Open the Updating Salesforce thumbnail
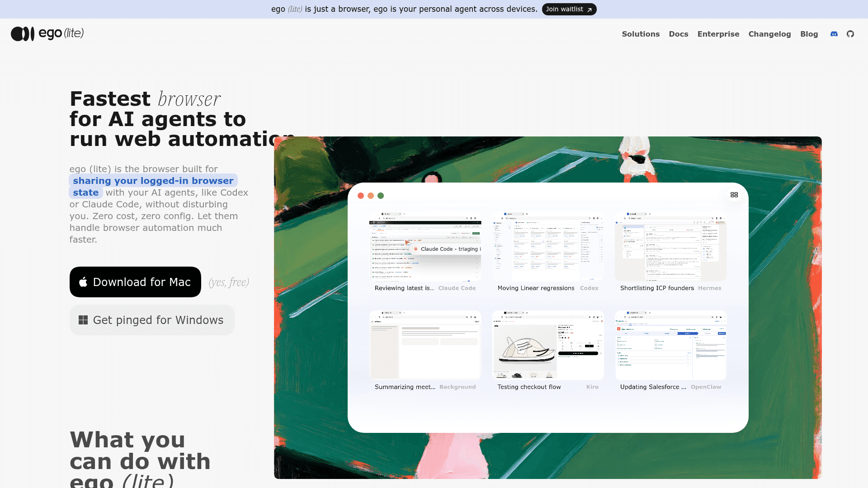 [x=670, y=345]
